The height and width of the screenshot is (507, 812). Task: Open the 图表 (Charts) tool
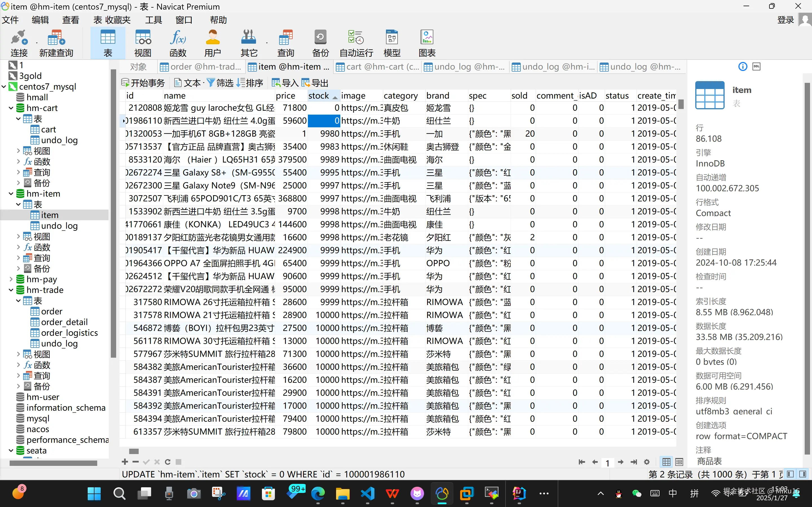click(427, 43)
